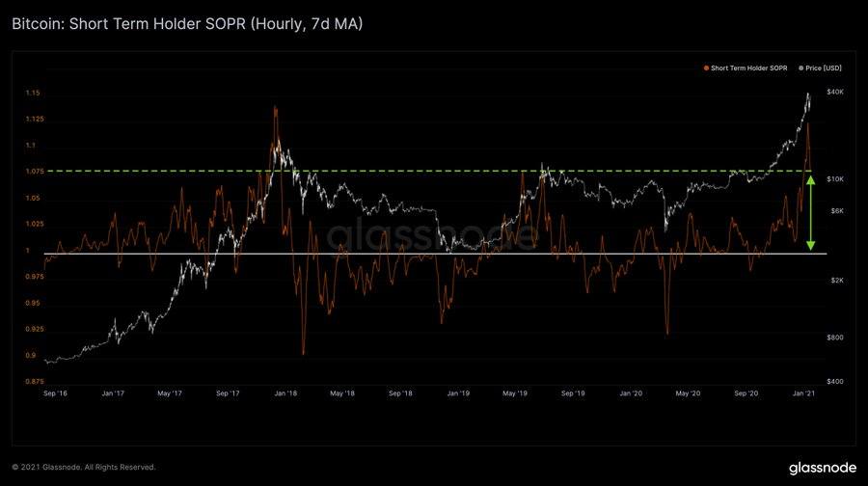
Task: Click the Jan '18 x-axis label
Action: 285,393
